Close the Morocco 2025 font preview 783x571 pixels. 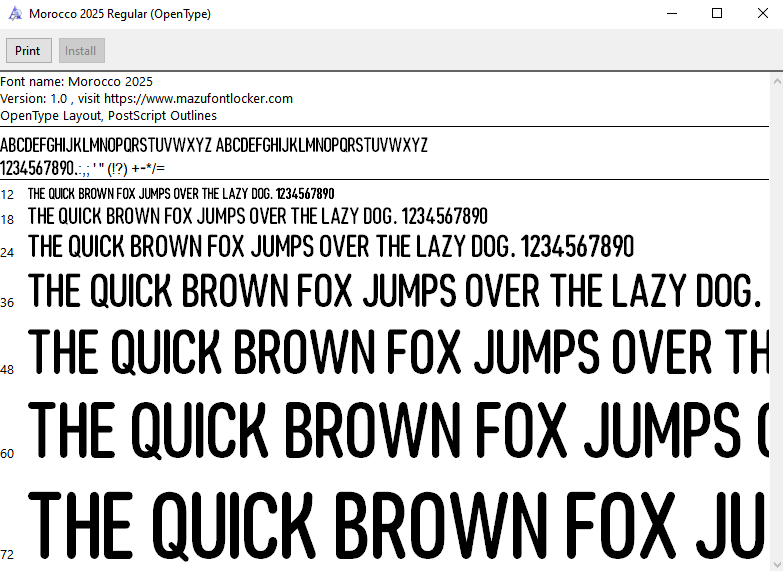click(x=762, y=14)
